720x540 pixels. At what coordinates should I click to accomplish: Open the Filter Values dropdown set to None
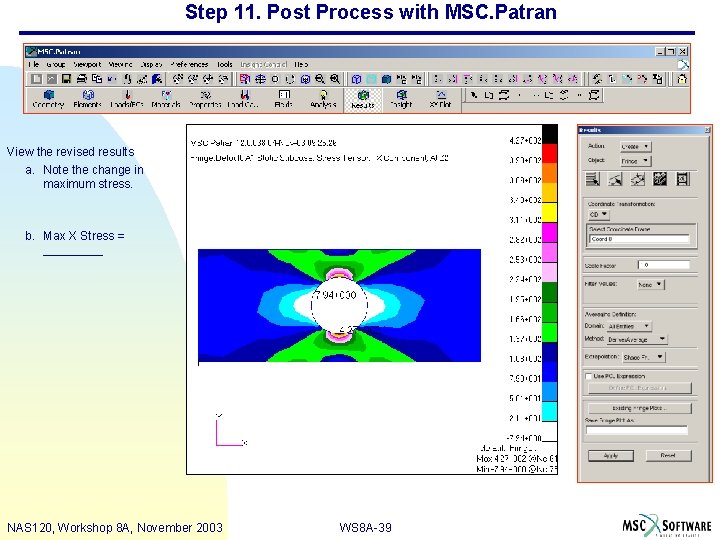point(651,285)
